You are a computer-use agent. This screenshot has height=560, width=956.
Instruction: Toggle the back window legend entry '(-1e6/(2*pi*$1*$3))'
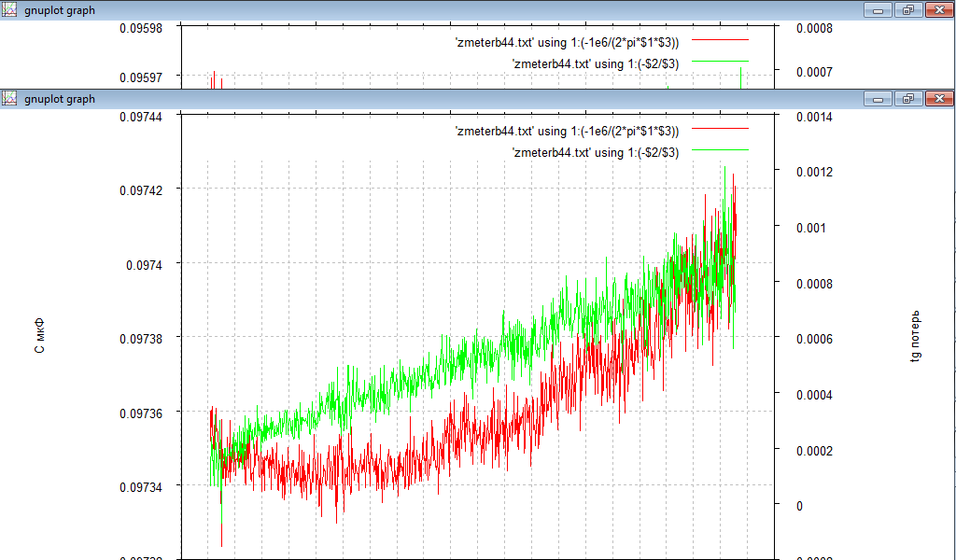coord(567,42)
